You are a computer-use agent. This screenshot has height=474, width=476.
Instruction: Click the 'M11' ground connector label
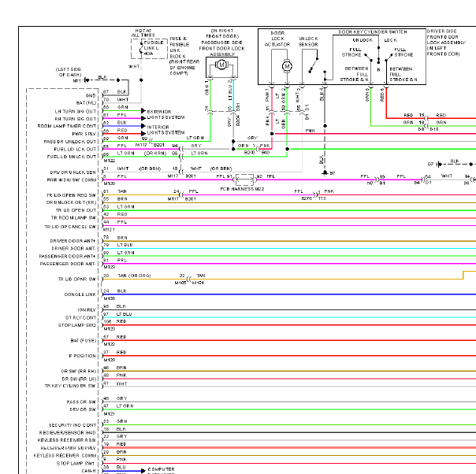click(x=76, y=80)
